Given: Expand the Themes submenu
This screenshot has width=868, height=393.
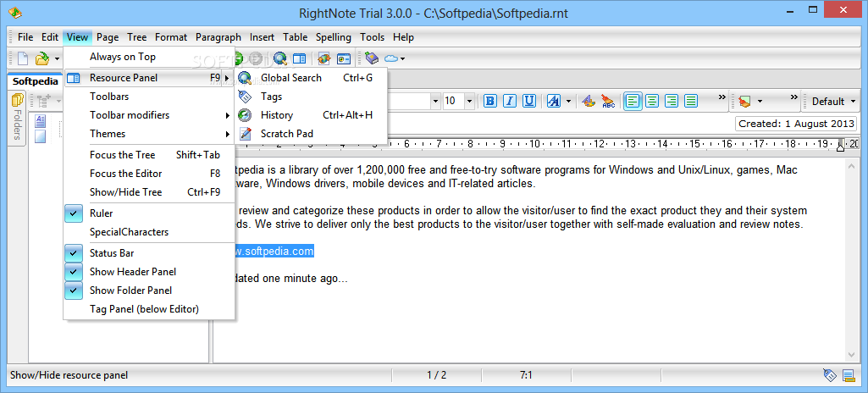Looking at the screenshot, I should (149, 133).
